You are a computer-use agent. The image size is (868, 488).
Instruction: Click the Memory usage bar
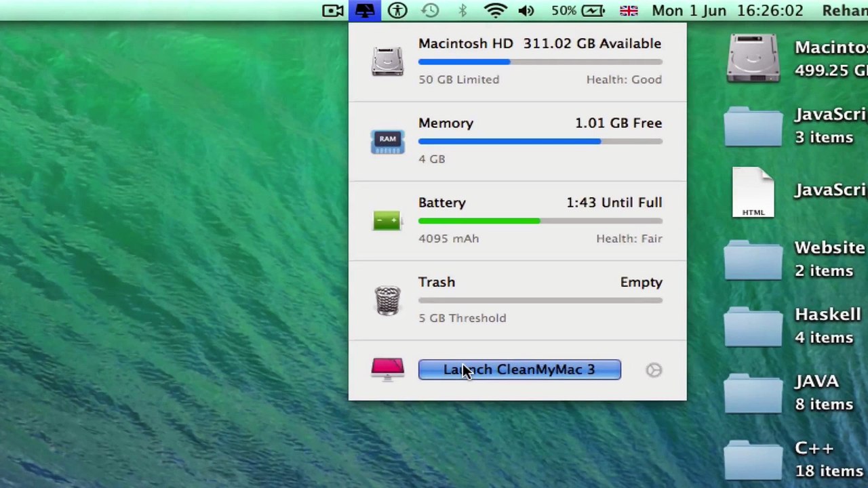[540, 142]
